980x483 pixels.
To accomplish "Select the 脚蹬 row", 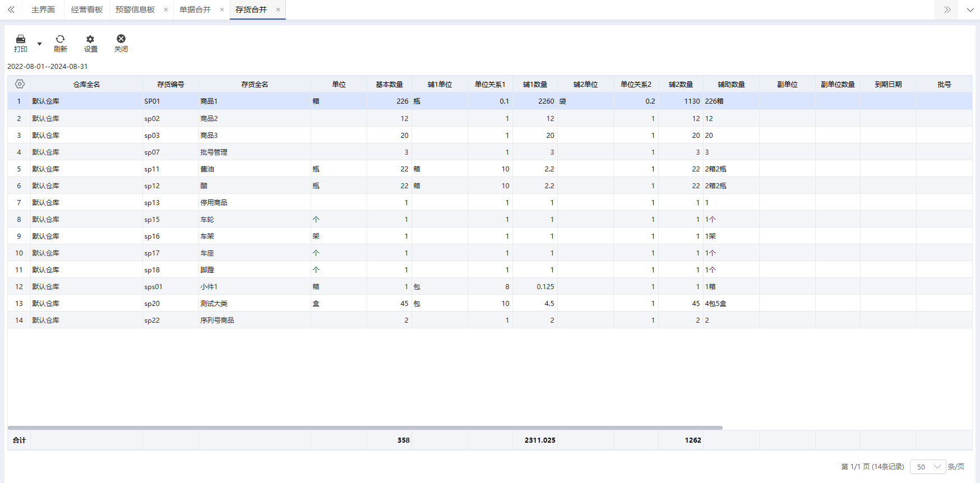I will coord(490,270).
